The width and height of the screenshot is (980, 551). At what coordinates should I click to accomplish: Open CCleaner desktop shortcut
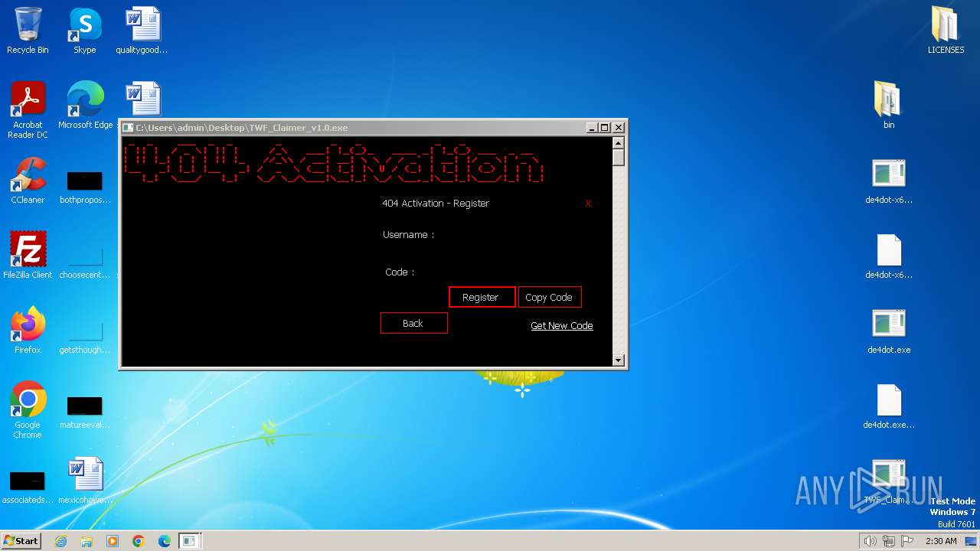pos(28,180)
